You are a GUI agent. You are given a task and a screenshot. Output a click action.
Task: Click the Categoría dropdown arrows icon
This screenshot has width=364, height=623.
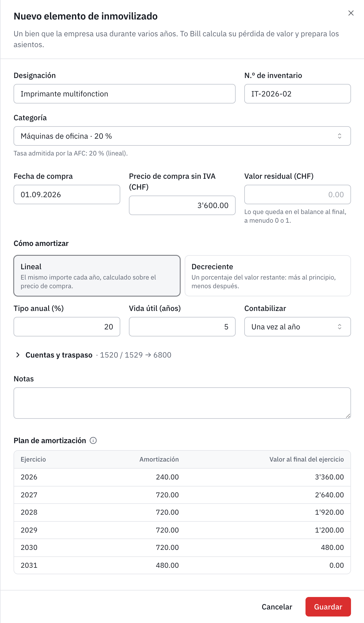339,136
